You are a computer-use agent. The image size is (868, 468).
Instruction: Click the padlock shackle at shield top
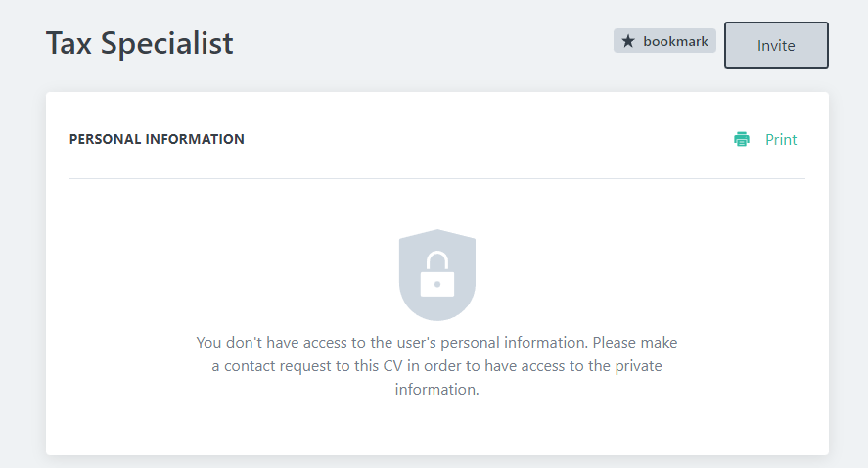click(x=437, y=260)
